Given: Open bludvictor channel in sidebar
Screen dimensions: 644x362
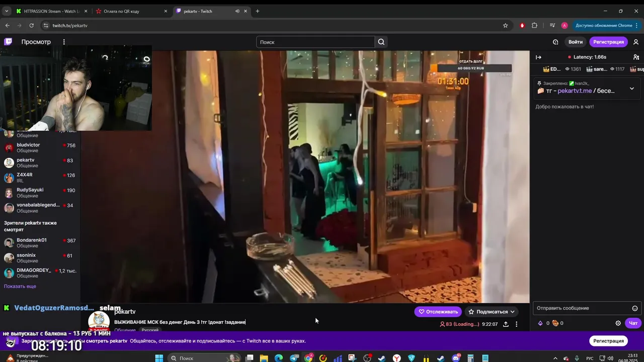Looking at the screenshot, I should click(40, 148).
